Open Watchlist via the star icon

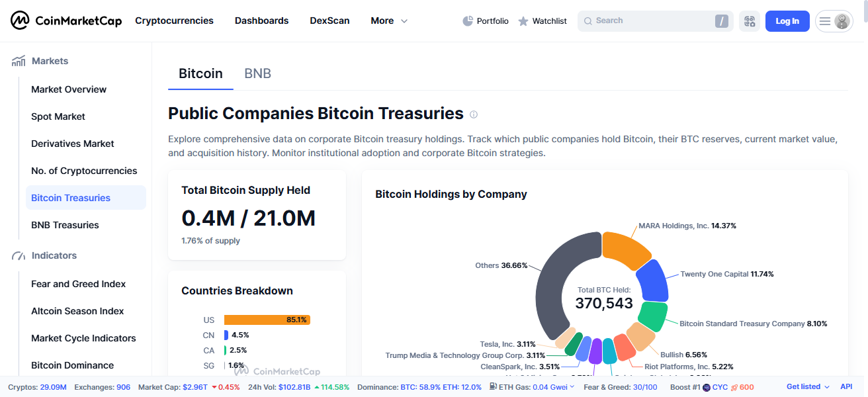coord(523,21)
